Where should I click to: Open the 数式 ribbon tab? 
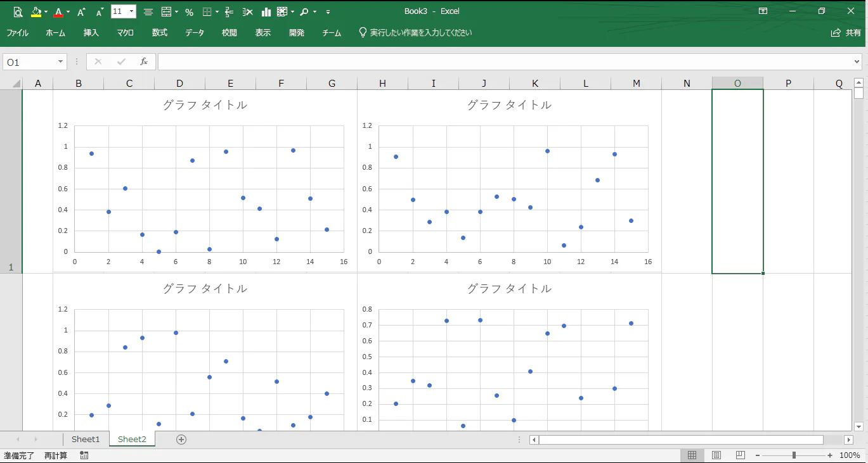pyautogui.click(x=160, y=33)
